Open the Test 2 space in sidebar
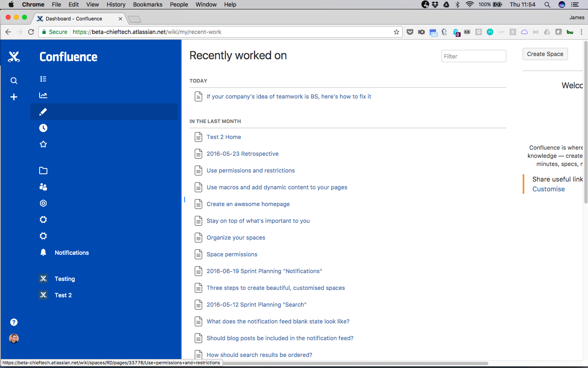The width and height of the screenshot is (588, 368). (x=63, y=295)
